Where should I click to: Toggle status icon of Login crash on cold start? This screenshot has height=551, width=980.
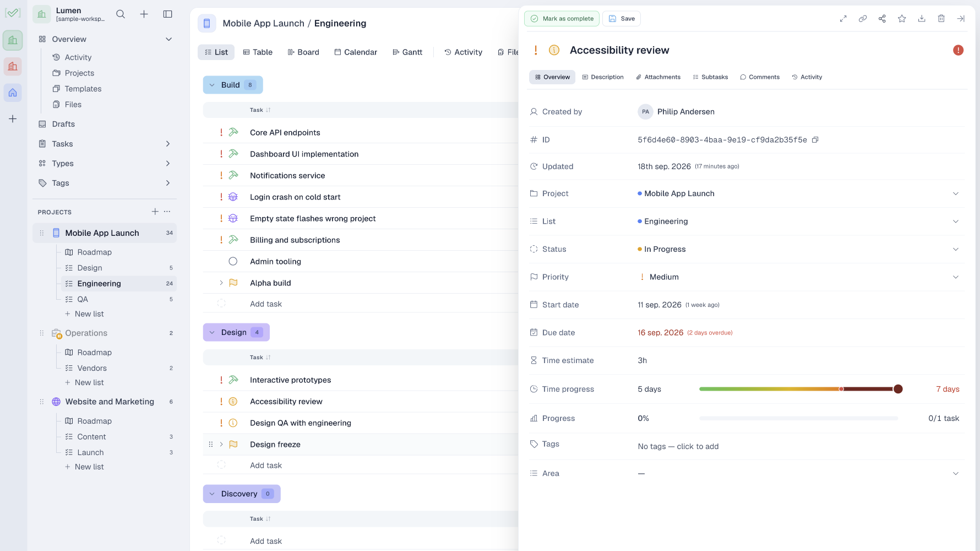pyautogui.click(x=233, y=197)
